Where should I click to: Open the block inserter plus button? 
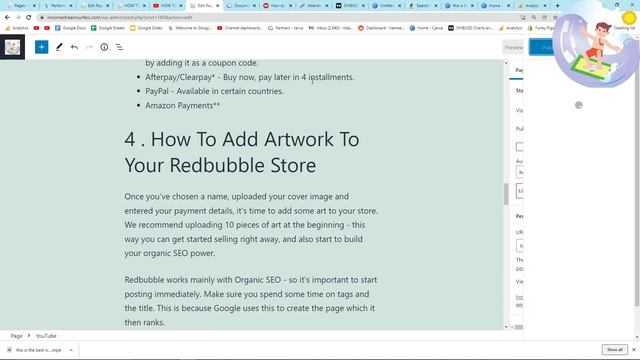point(41,47)
